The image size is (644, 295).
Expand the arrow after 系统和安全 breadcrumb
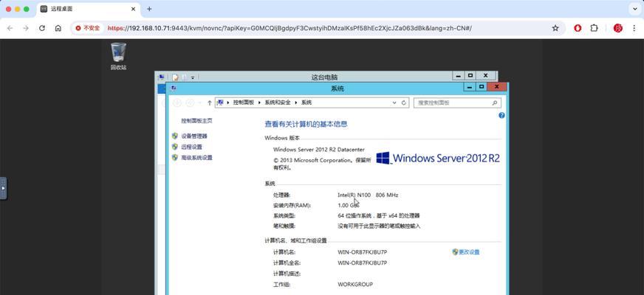click(295, 103)
